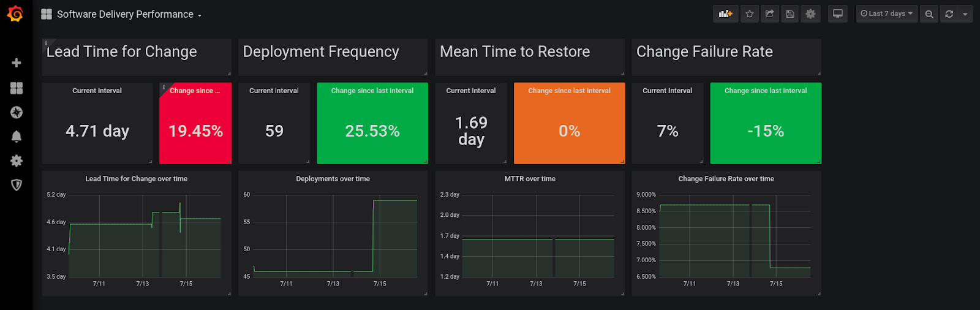Open dashboard settings gear in top bar

(810, 13)
